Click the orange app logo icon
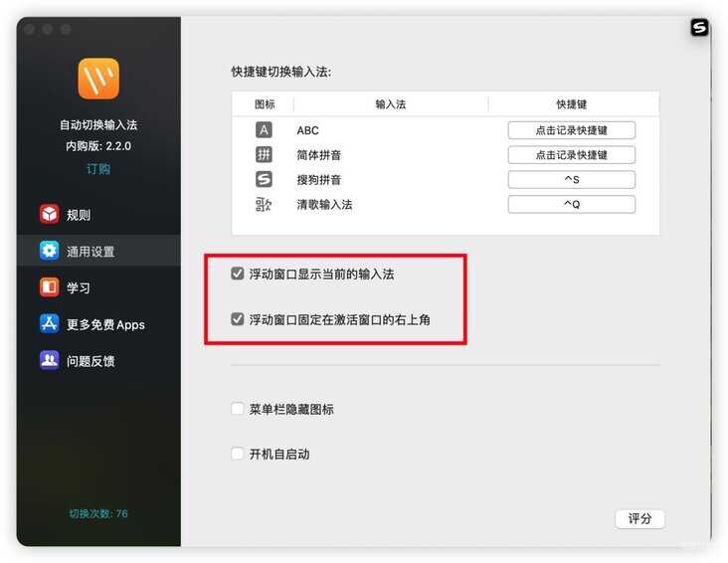Screen dimensions: 728x563 (98, 78)
